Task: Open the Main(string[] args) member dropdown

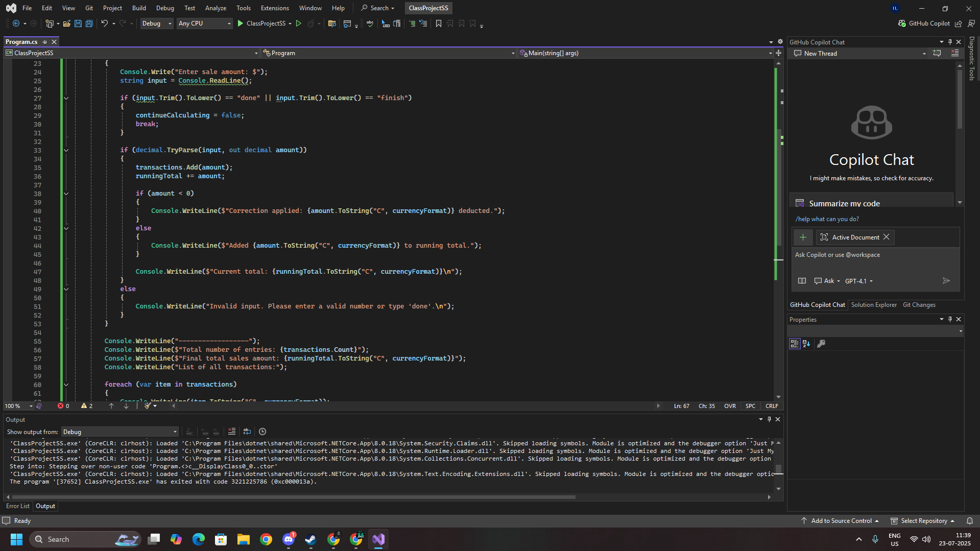Action: (x=646, y=53)
